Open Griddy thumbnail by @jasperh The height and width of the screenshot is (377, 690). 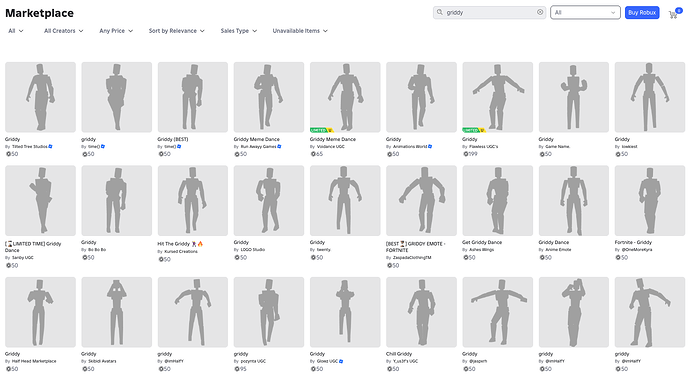(x=498, y=312)
